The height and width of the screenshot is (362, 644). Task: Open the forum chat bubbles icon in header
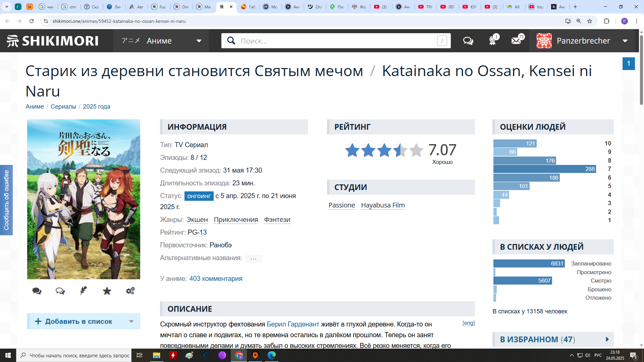point(468,41)
